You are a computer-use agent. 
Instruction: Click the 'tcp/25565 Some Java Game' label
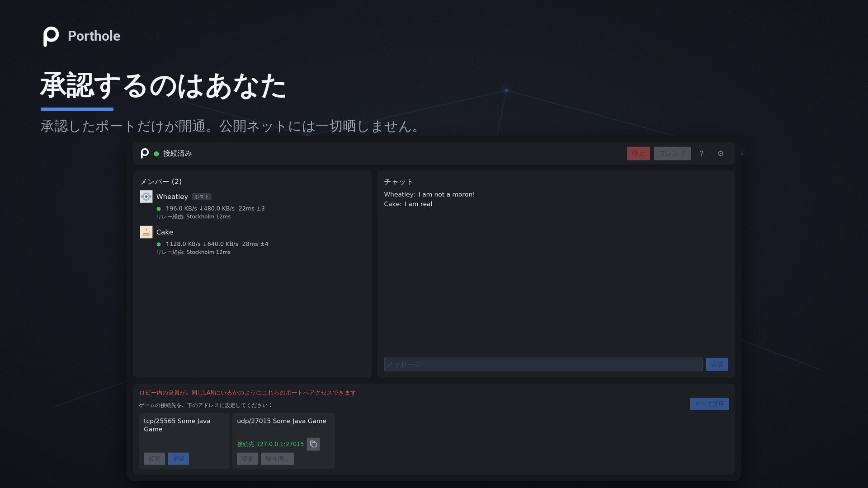[177, 425]
